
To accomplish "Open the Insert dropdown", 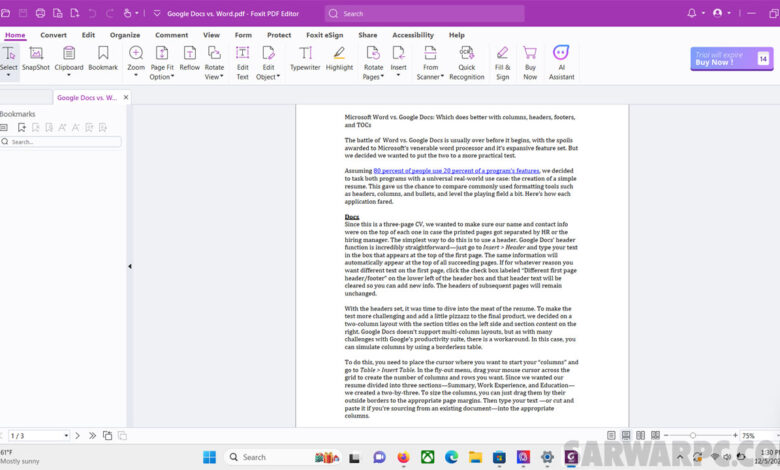I will [398, 76].
